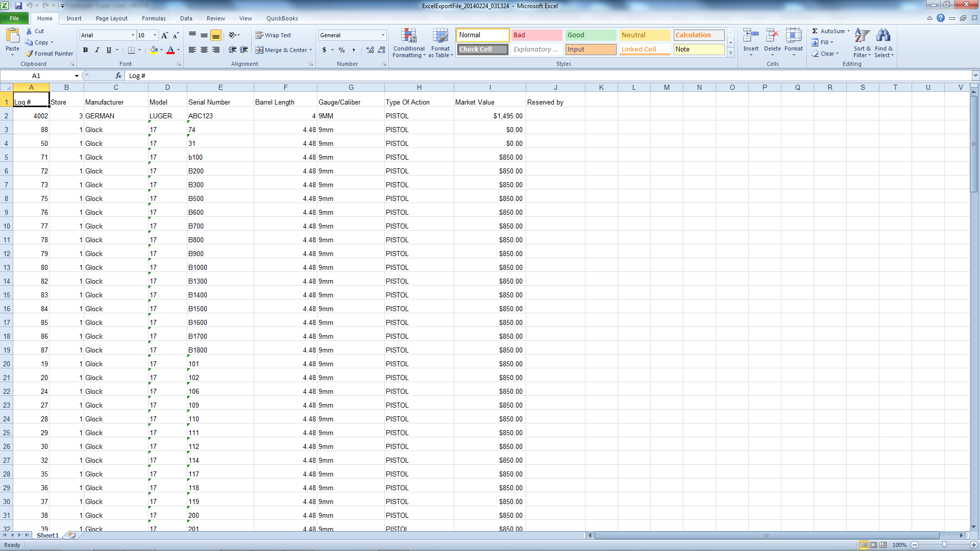Image resolution: width=980 pixels, height=551 pixels.
Task: Apply the Check Cell style
Action: [482, 49]
